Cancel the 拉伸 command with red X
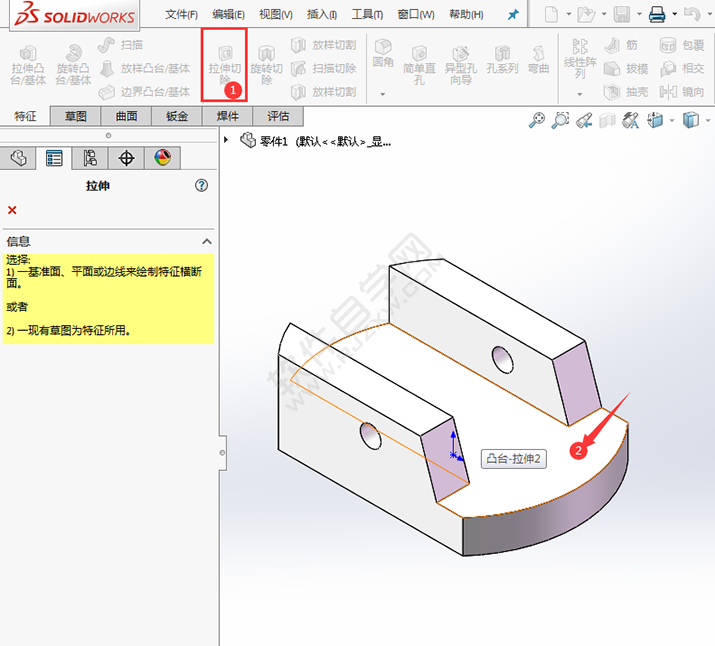This screenshot has width=715, height=646. coord(12,210)
